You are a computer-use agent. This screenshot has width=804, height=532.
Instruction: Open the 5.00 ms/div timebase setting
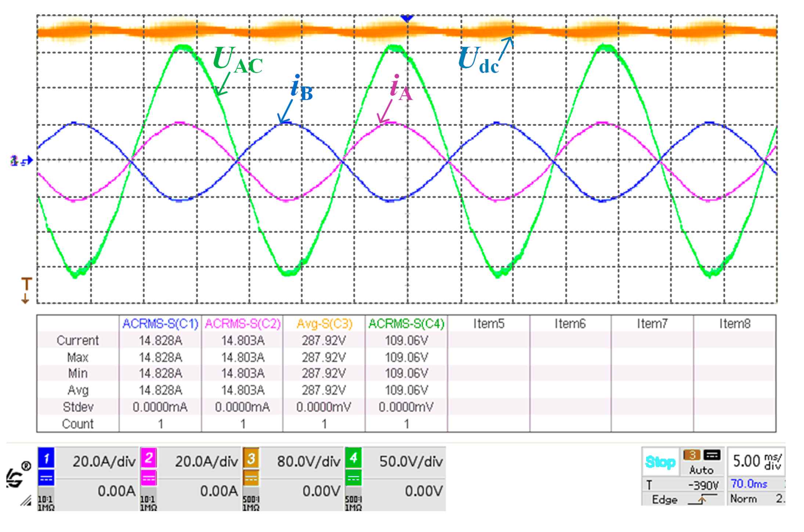click(x=756, y=462)
